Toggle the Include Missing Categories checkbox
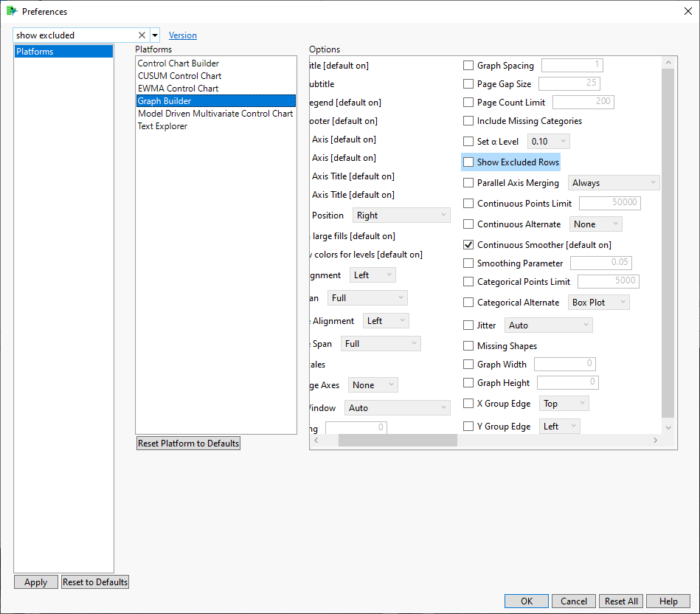This screenshot has height=614, width=700. pos(468,121)
